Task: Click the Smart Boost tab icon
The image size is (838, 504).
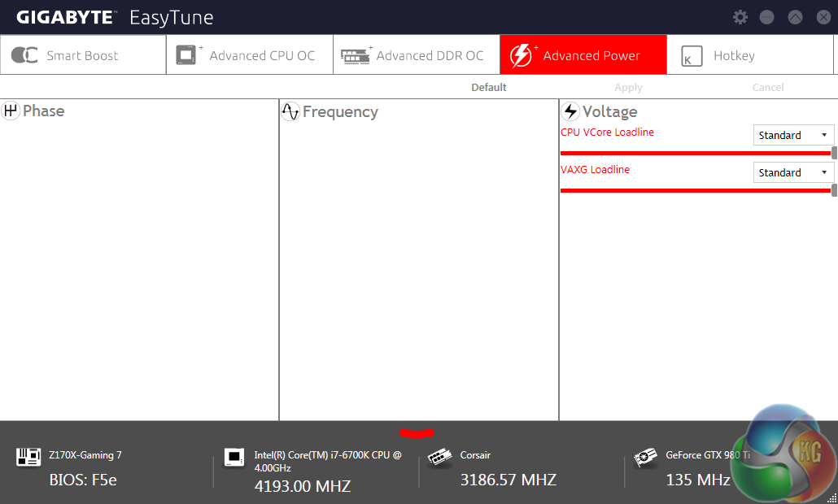Action: 24,55
